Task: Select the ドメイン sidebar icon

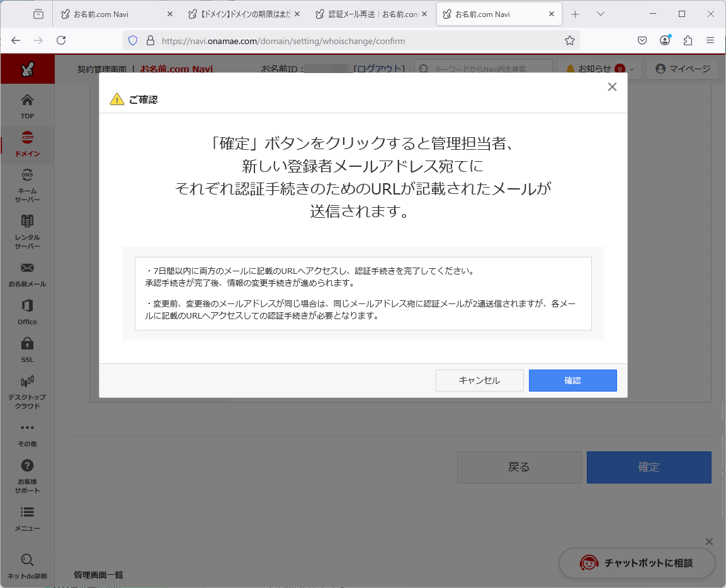Action: [27, 144]
